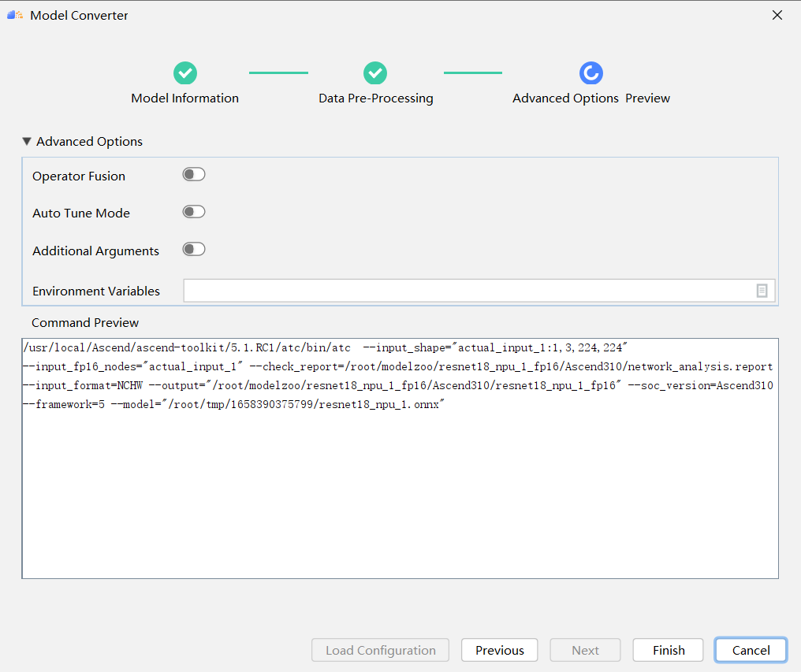Click the Cancel button
The image size is (801, 672).
click(x=751, y=650)
